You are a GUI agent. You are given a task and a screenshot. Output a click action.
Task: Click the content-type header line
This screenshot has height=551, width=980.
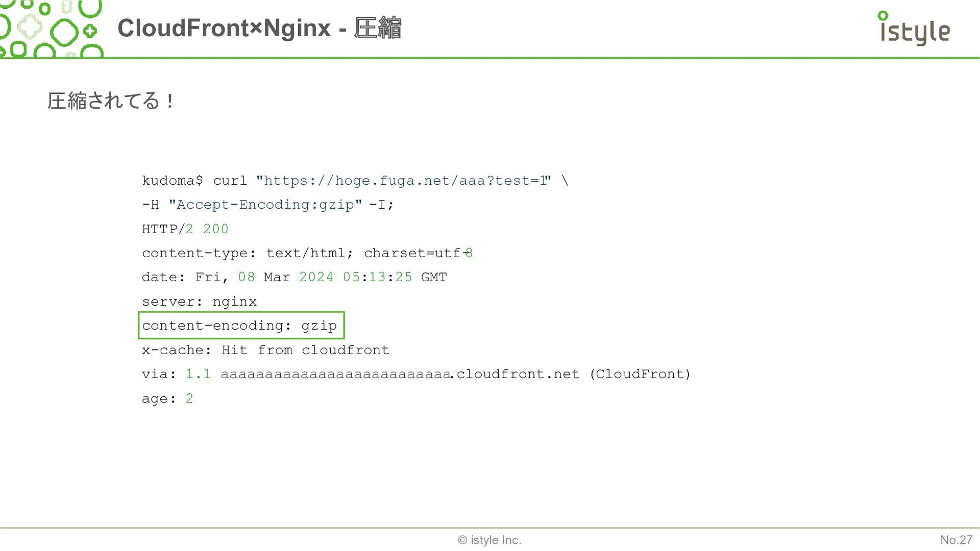click(307, 253)
